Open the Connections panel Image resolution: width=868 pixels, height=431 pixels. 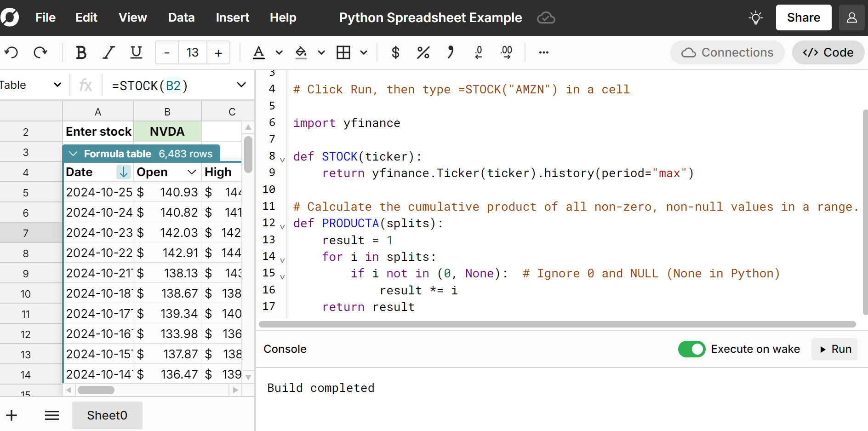click(727, 52)
